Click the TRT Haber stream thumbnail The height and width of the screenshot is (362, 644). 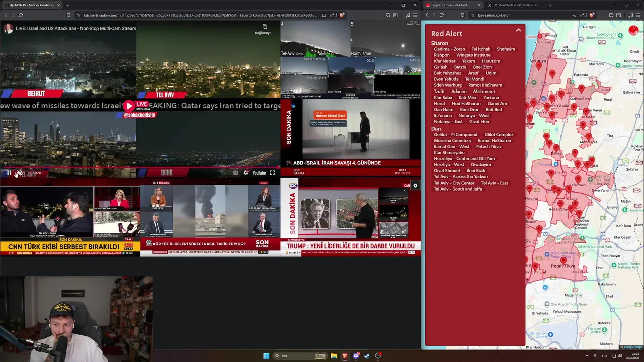pyautogui.click(x=210, y=218)
